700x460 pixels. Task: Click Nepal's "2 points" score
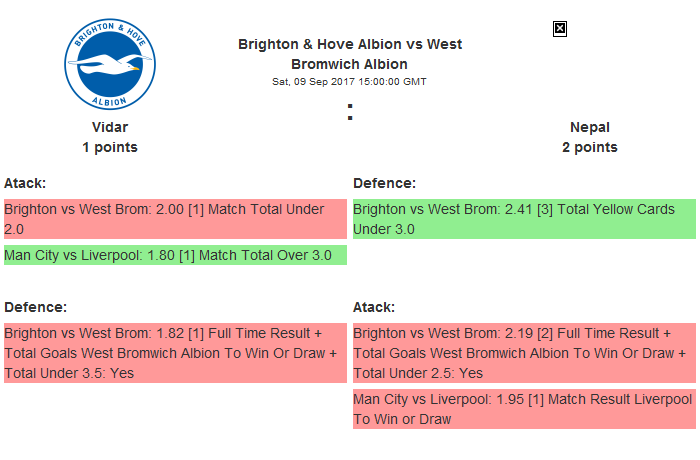click(x=590, y=147)
